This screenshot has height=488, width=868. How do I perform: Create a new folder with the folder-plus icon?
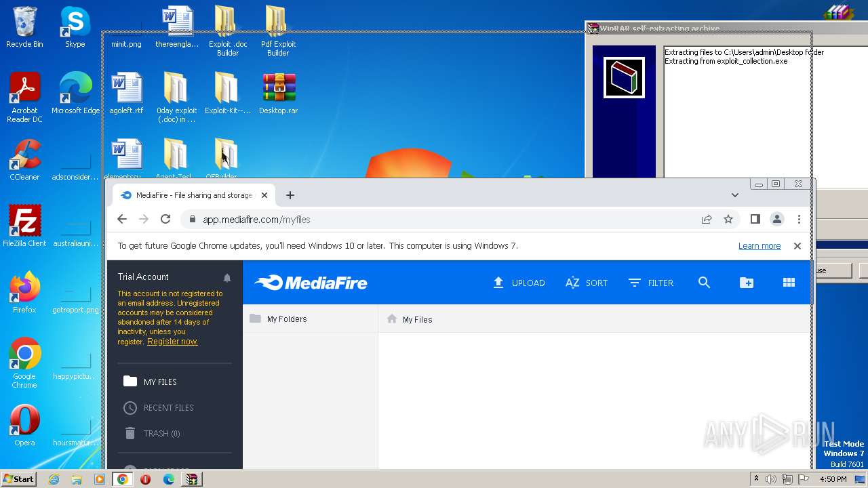point(746,283)
